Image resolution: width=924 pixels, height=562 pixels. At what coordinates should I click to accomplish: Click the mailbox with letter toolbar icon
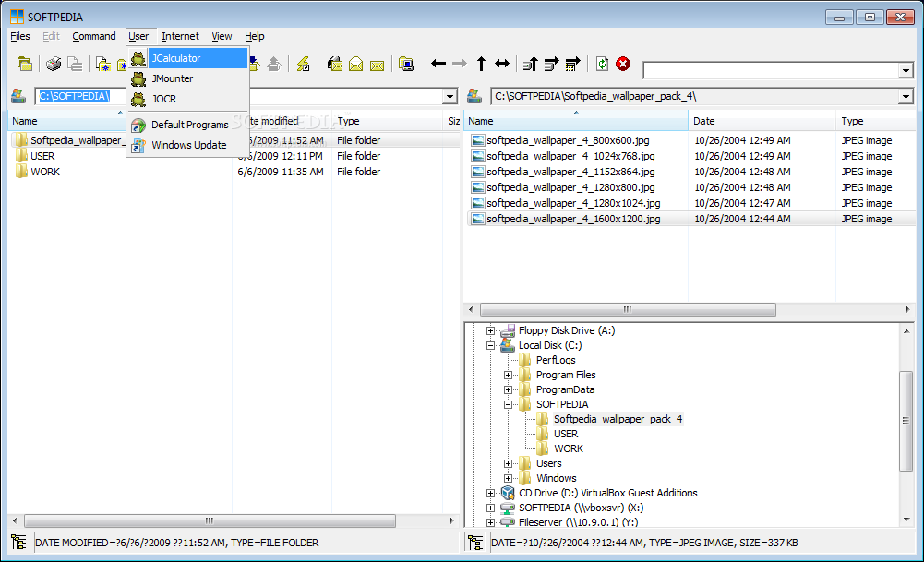(x=335, y=64)
